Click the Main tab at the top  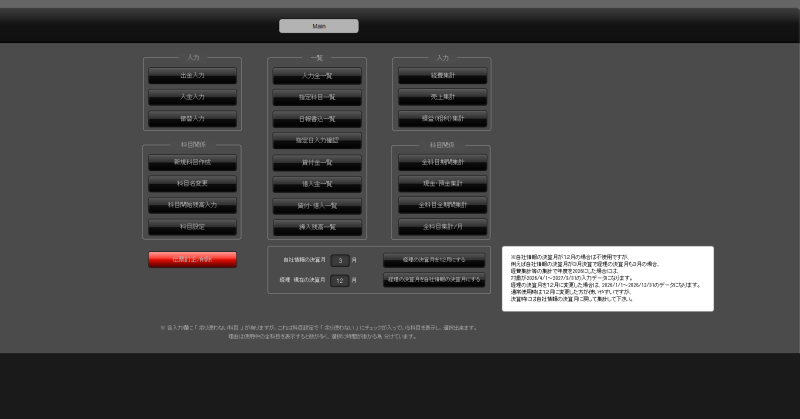[318, 26]
